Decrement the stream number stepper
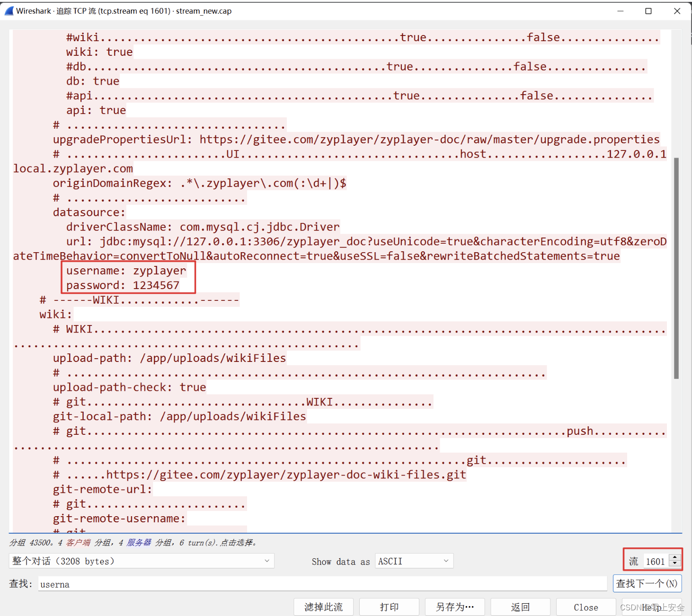 [675, 564]
